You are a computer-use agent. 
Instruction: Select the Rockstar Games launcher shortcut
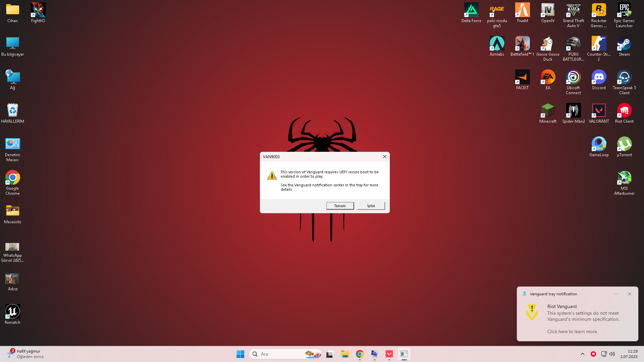(x=599, y=15)
